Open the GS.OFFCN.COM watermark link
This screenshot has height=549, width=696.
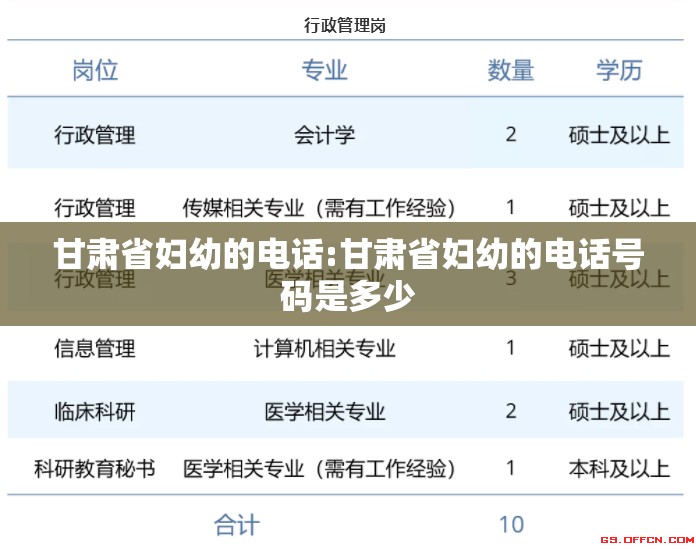[647, 538]
